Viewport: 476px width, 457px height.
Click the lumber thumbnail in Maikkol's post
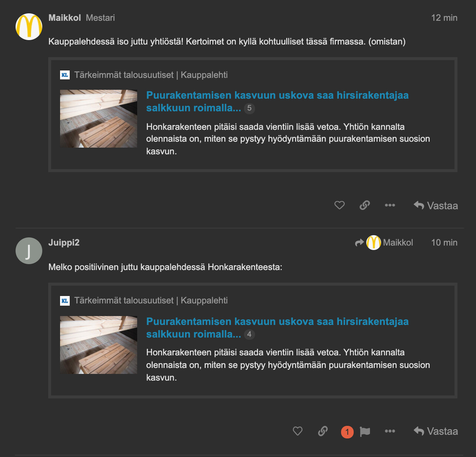click(x=99, y=119)
